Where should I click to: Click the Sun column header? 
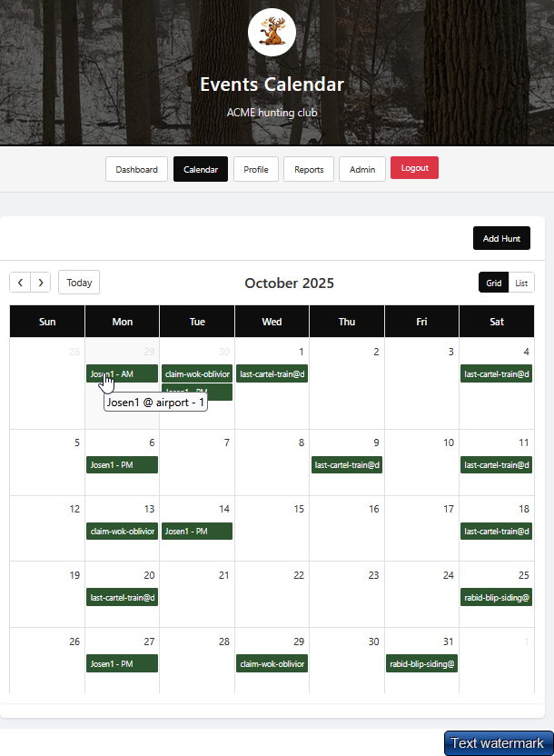(x=47, y=322)
